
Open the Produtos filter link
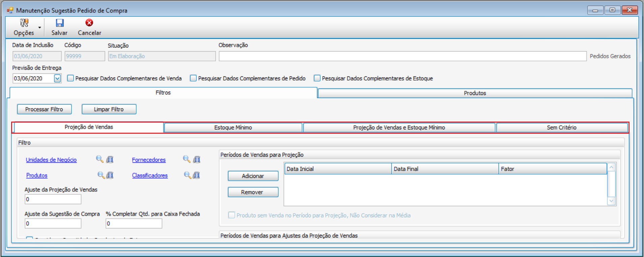pos(37,175)
